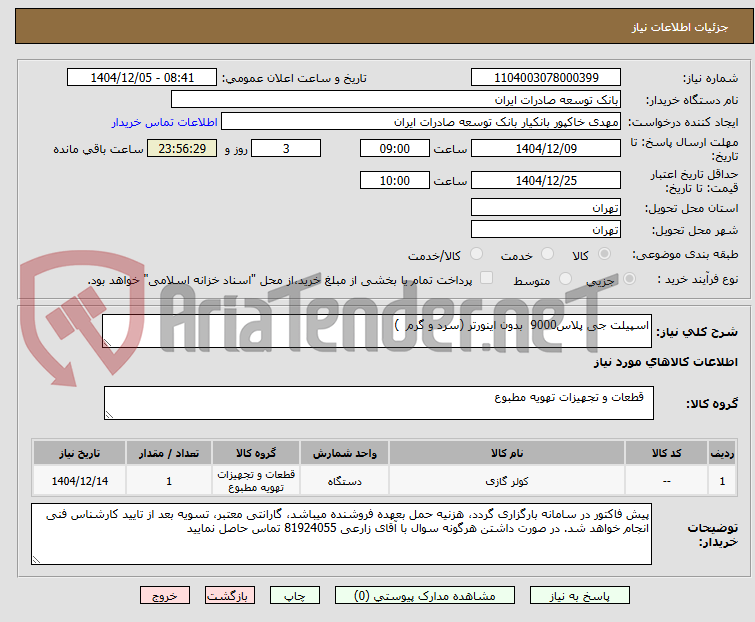Select the متوسط purchase type radio
Viewport: 755px width, 622px height.
click(565, 279)
